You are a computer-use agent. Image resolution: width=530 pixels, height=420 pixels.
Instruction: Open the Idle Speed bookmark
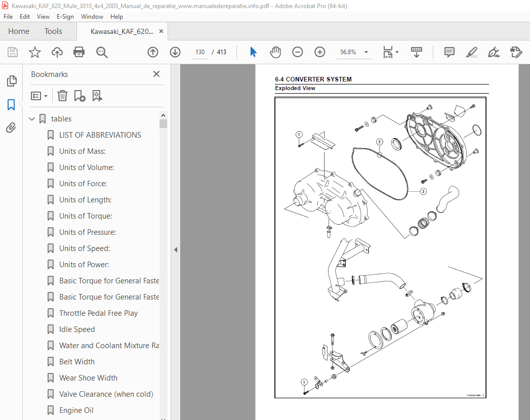point(77,329)
